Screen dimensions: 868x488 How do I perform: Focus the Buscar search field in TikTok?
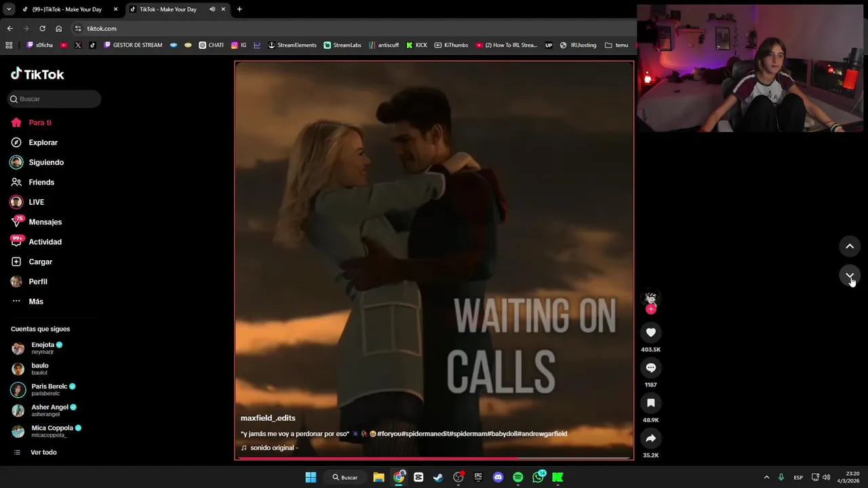(54, 99)
